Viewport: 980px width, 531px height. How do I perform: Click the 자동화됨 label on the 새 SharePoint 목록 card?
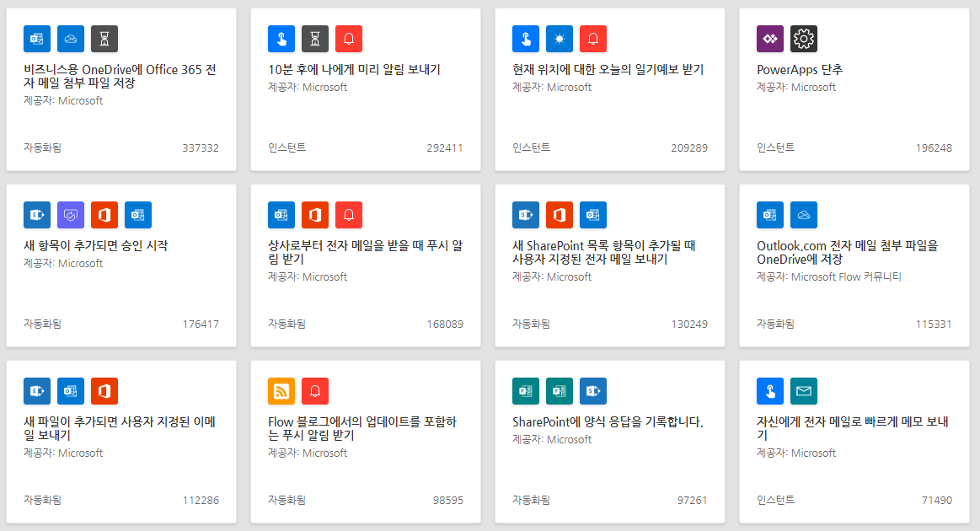pos(531,324)
